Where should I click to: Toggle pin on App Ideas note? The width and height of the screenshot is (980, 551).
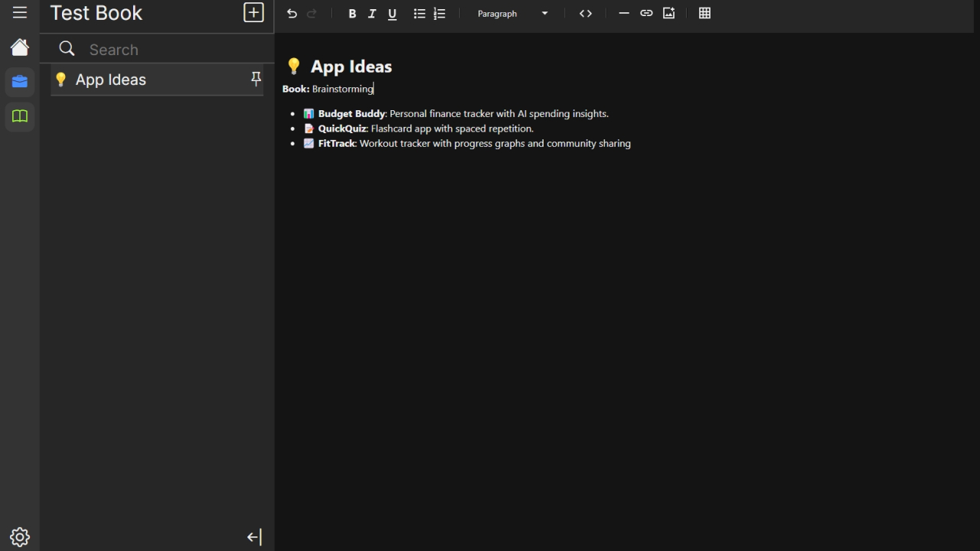point(256,79)
